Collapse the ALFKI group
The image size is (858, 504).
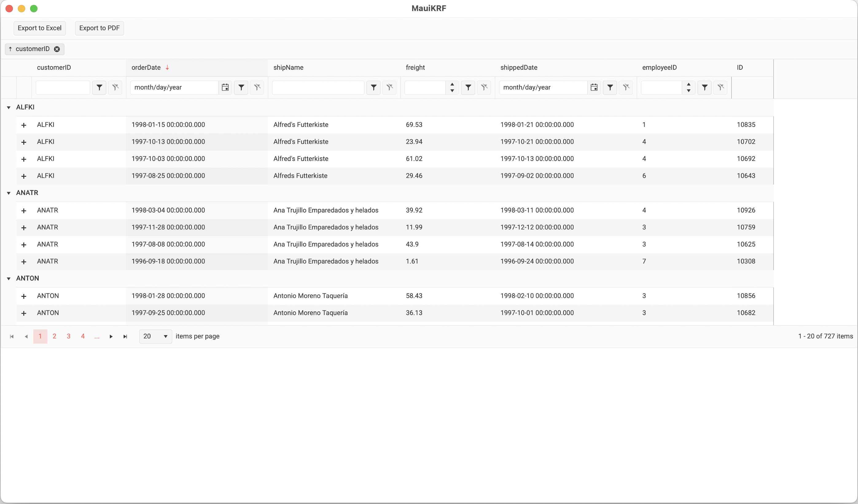[x=9, y=107]
